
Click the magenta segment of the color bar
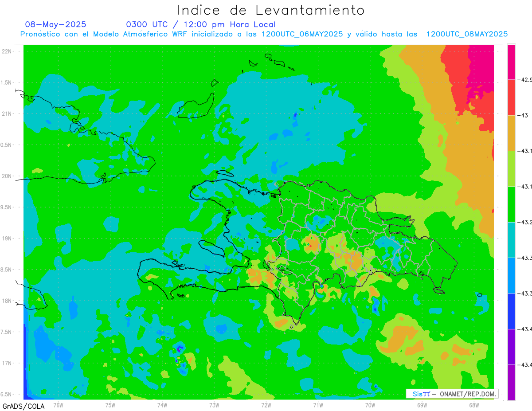pos(511,62)
